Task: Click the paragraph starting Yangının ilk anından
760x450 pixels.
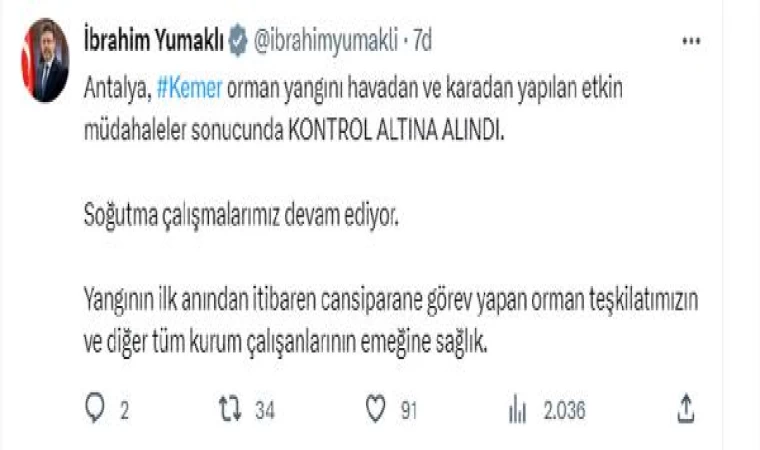Action: point(391,321)
